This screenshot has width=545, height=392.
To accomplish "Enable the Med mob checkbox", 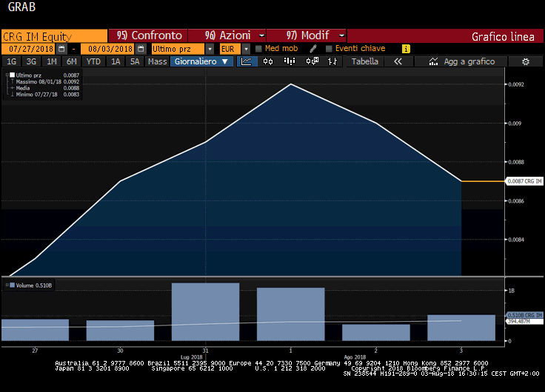I will click(258, 49).
